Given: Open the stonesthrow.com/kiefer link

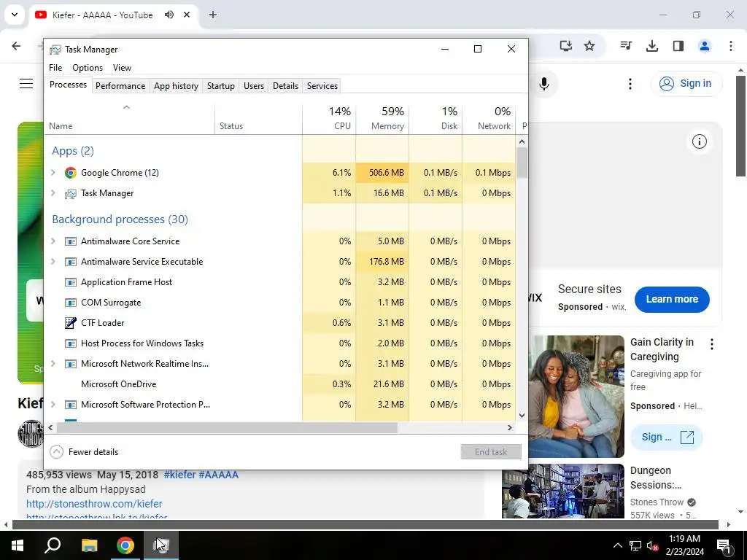Looking at the screenshot, I should point(94,504).
